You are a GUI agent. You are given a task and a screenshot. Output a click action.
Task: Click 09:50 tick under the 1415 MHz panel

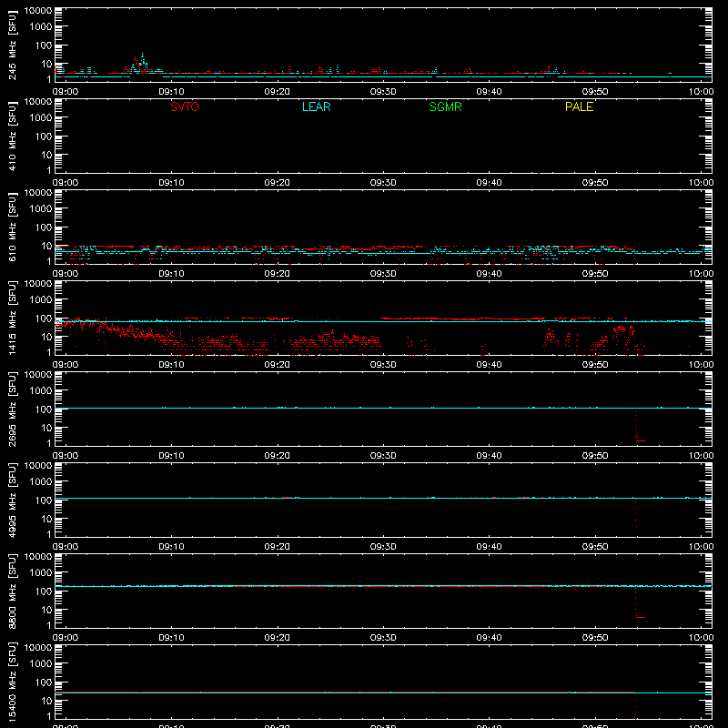[595, 365]
